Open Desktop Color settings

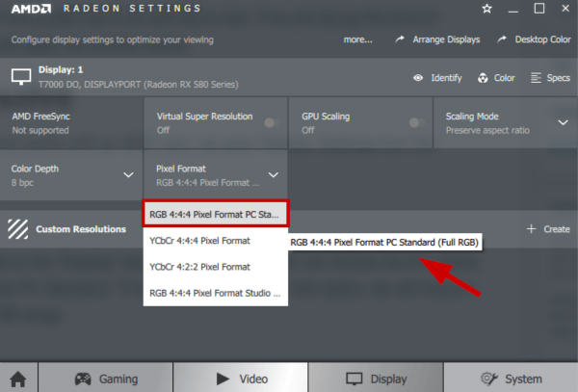coord(542,39)
